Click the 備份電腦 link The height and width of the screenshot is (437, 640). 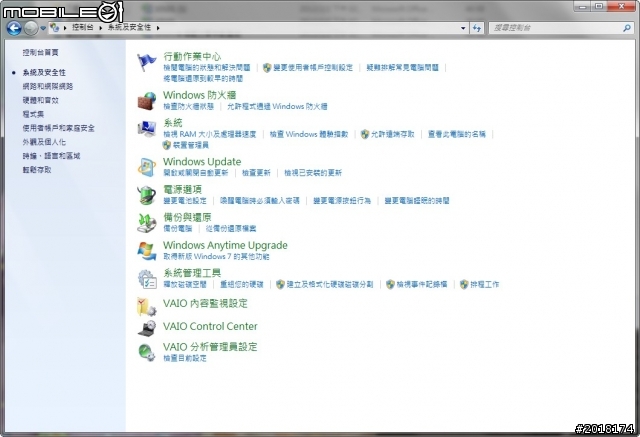tap(178, 228)
